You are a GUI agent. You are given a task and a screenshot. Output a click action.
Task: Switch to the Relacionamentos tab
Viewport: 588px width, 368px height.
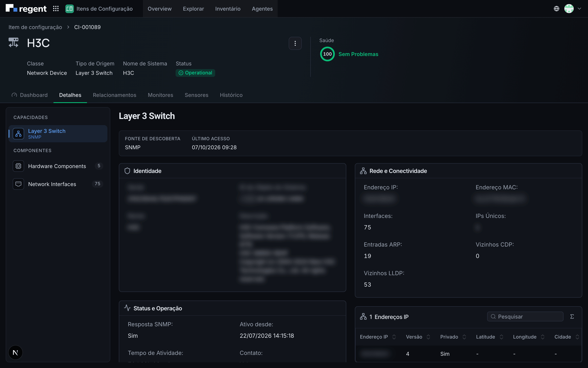[x=115, y=95]
